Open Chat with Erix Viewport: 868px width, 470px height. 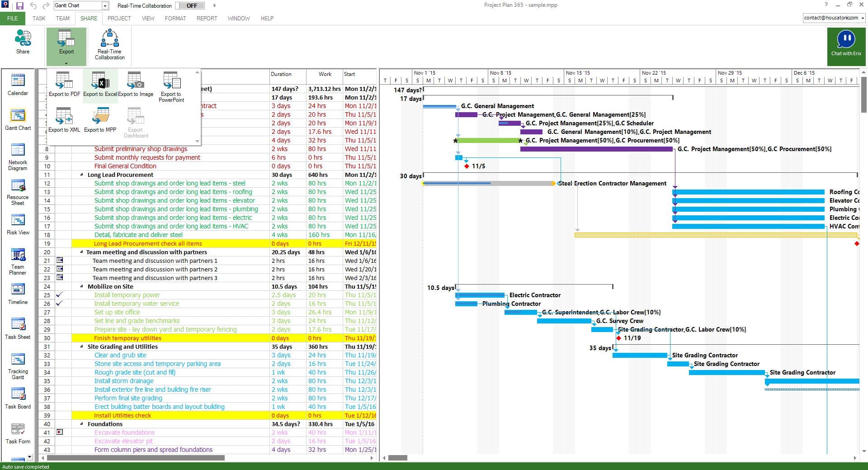[846, 47]
